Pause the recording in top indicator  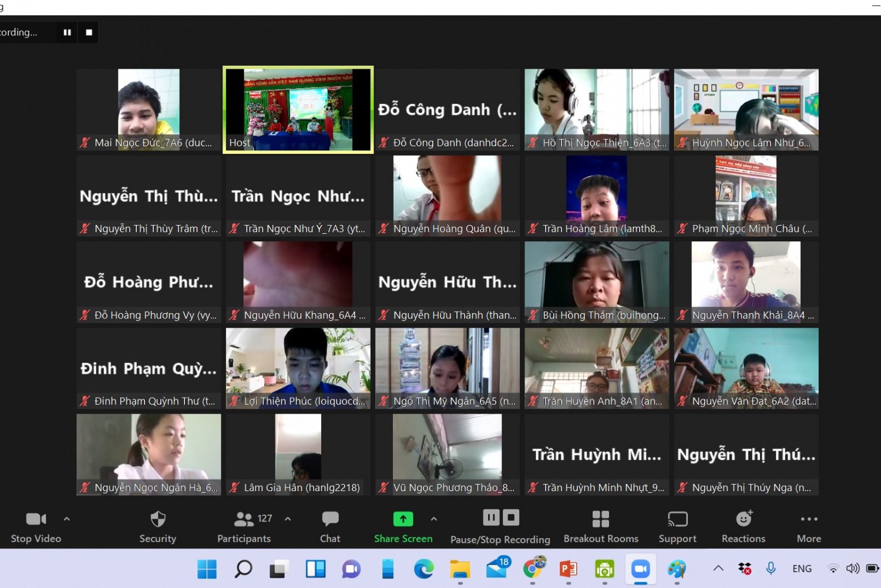[68, 32]
